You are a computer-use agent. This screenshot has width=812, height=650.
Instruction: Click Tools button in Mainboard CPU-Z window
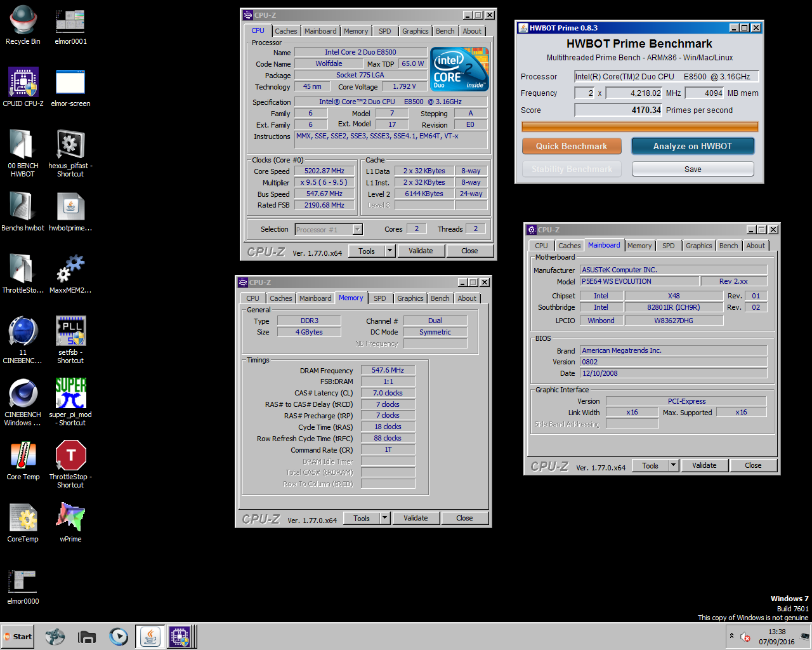pos(650,465)
